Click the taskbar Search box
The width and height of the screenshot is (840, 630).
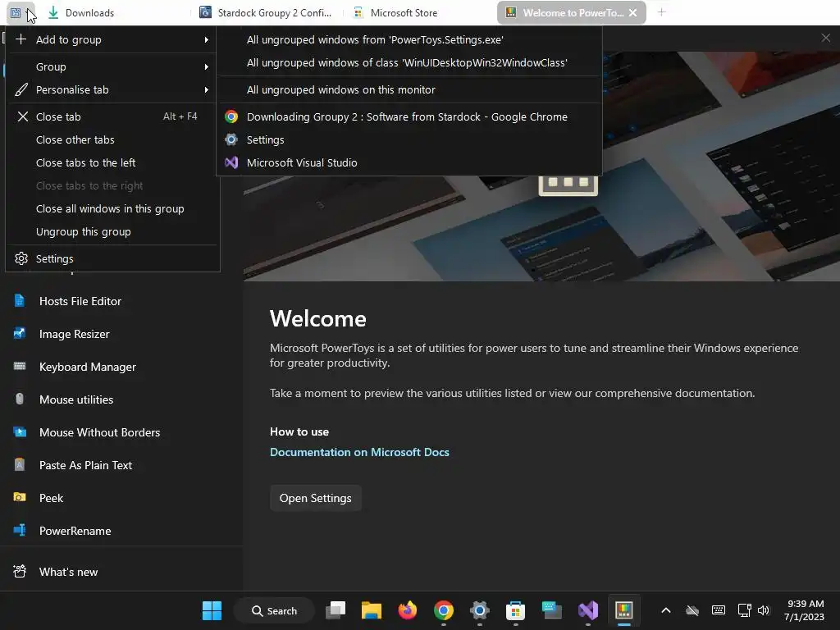(274, 610)
